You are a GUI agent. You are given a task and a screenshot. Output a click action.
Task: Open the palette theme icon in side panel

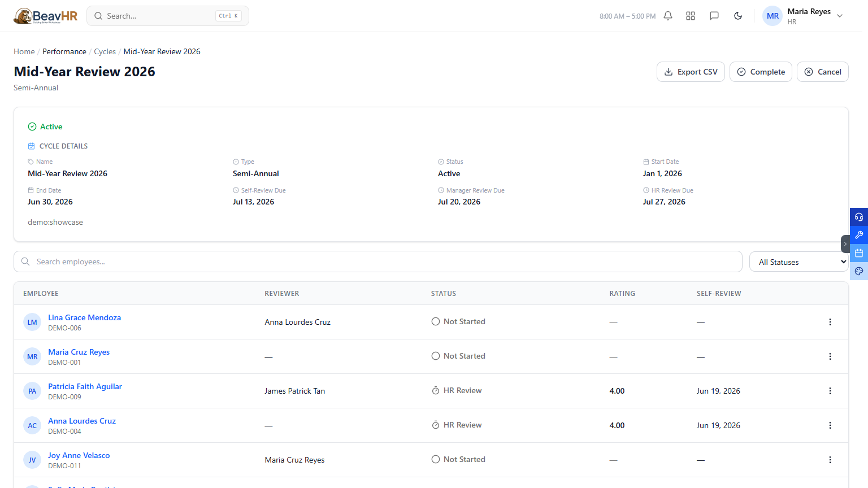pos(859,271)
